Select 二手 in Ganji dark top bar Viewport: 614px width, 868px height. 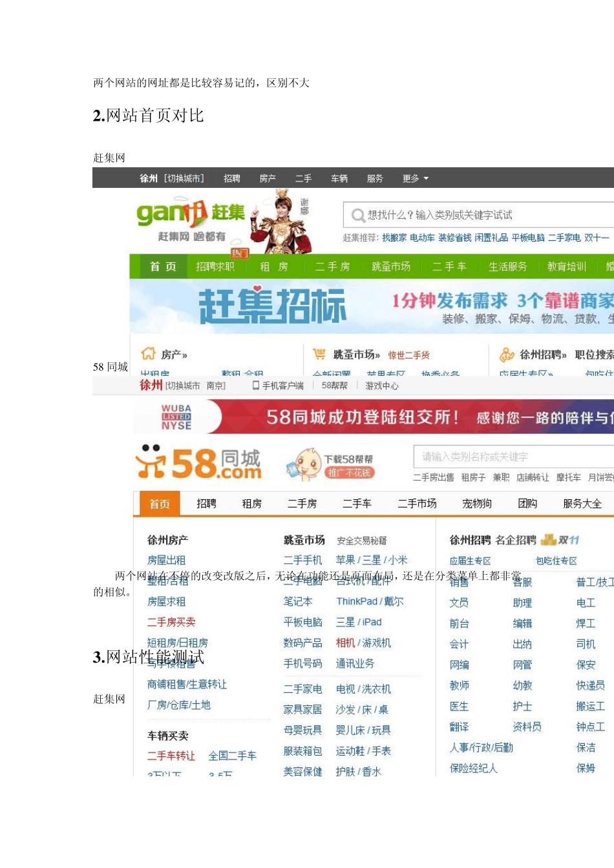[303, 178]
